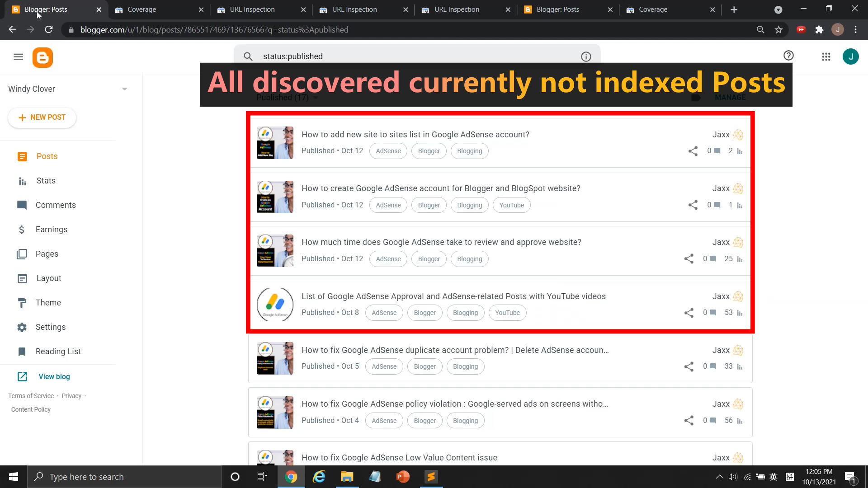The image size is (868, 488).
Task: Select the Coverage tab in browser
Action: click(x=142, y=9)
